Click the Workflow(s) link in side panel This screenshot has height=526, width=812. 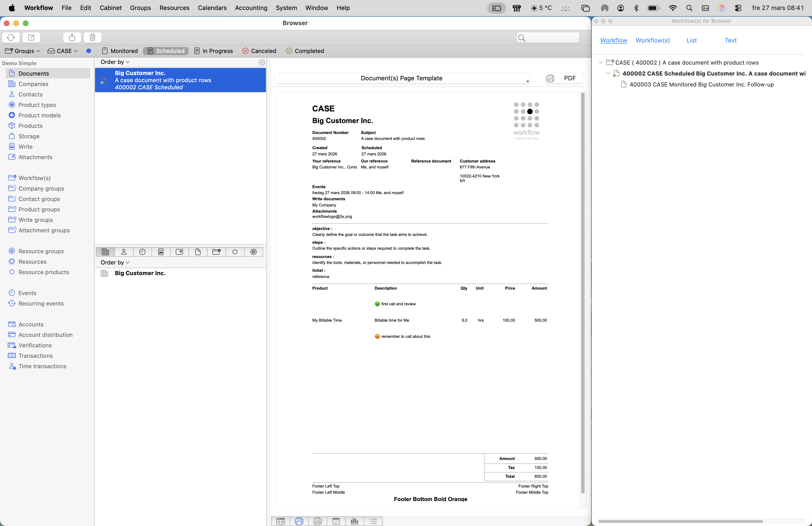point(652,40)
